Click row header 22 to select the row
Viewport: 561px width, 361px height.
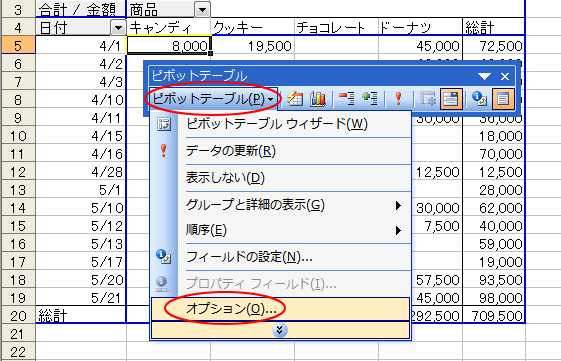18,352
